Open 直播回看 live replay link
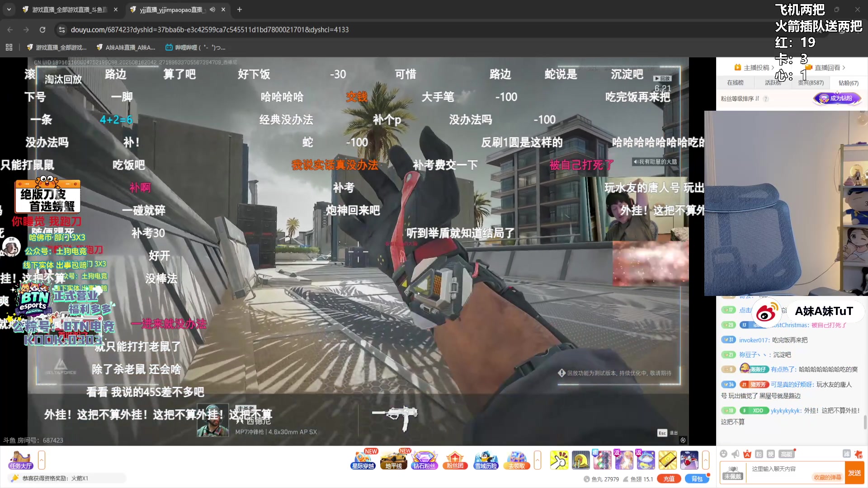 [826, 68]
